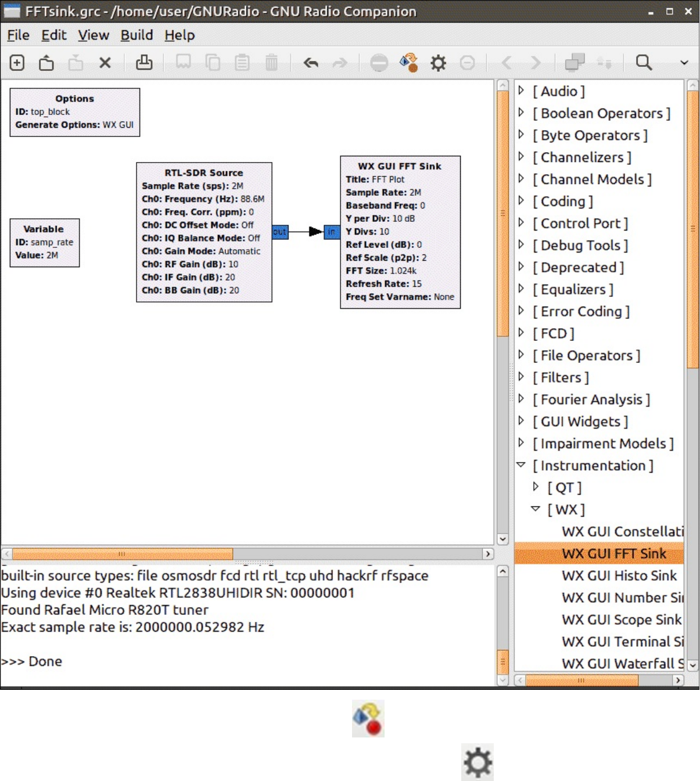Open the File menu
Screen dimensions: 700x781
coord(18,35)
